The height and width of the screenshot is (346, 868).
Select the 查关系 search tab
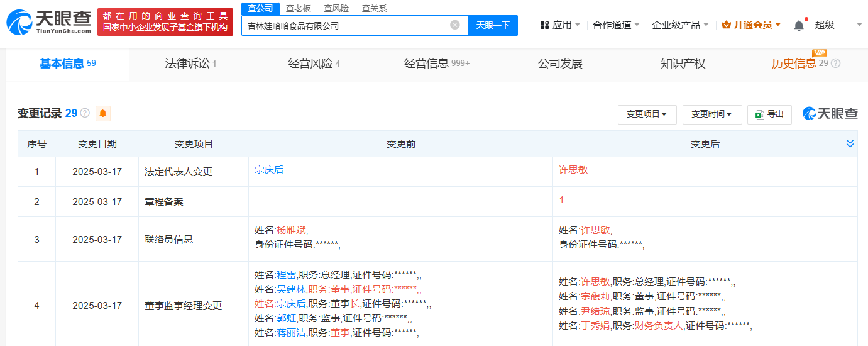coord(374,8)
